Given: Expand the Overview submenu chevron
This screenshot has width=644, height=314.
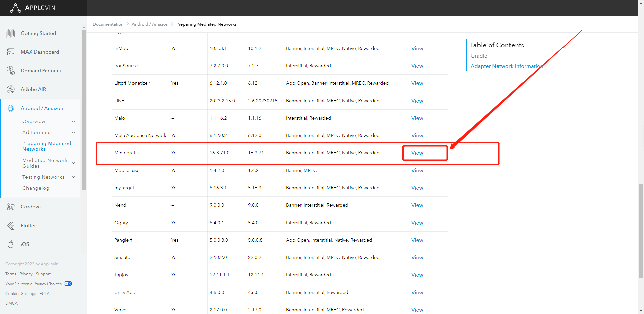Looking at the screenshot, I should point(74,121).
